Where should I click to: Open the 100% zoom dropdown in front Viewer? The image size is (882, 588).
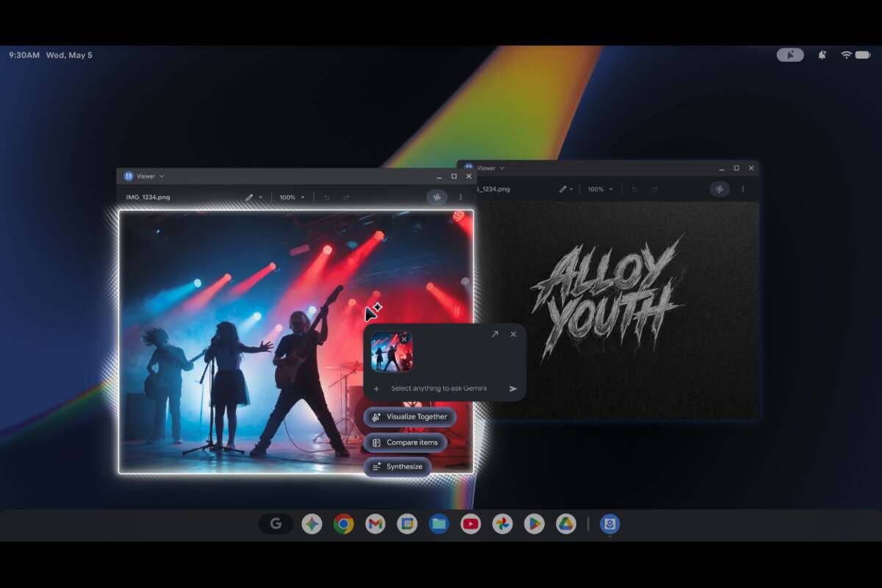tap(292, 198)
